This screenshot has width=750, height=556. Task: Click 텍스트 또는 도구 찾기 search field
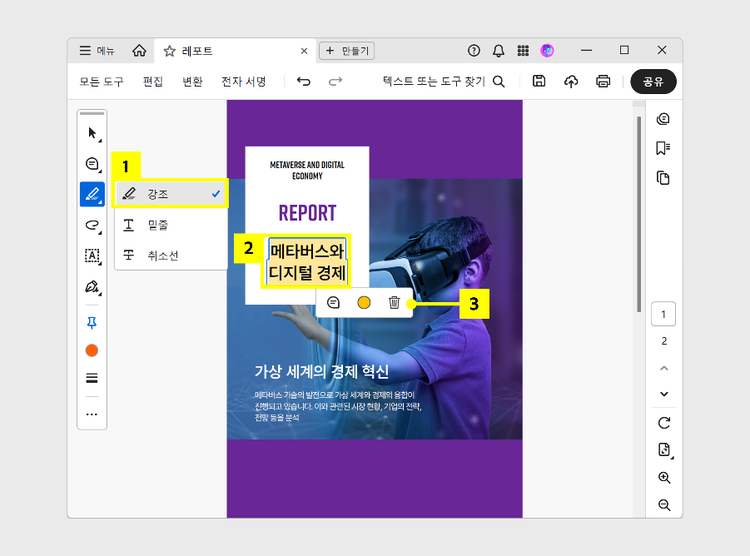[443, 81]
